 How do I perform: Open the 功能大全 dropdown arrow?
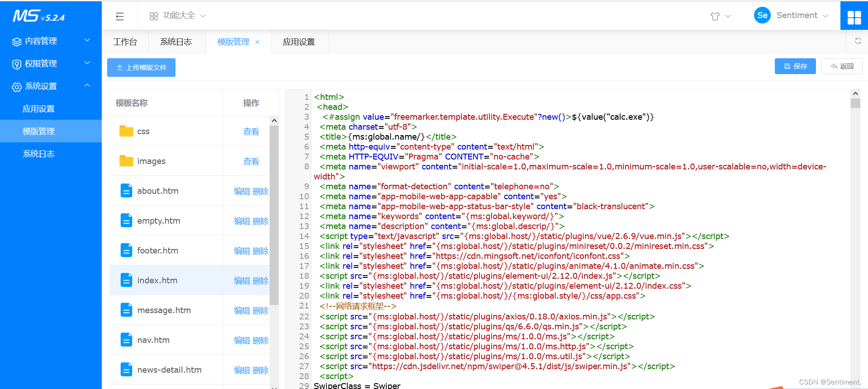203,16
